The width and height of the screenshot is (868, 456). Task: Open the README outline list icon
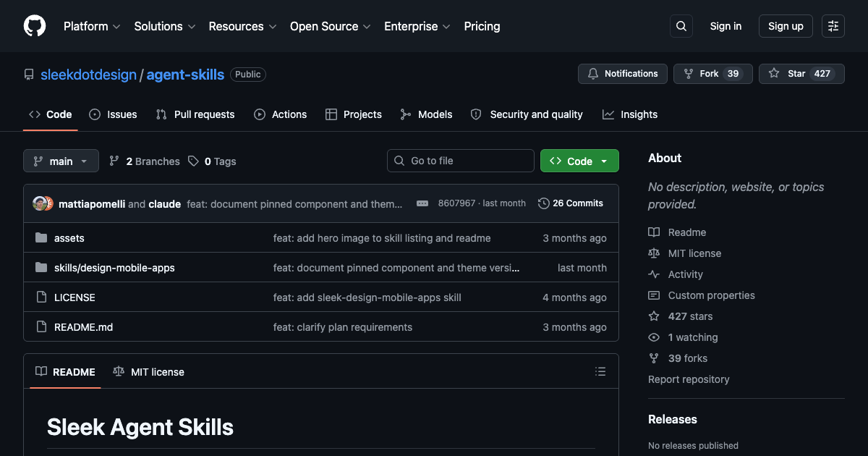600,371
